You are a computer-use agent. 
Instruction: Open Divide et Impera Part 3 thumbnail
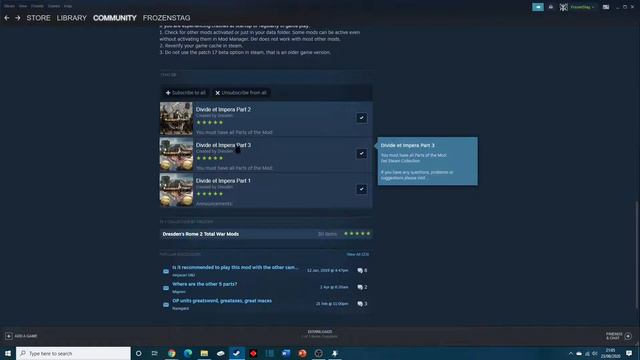176,154
